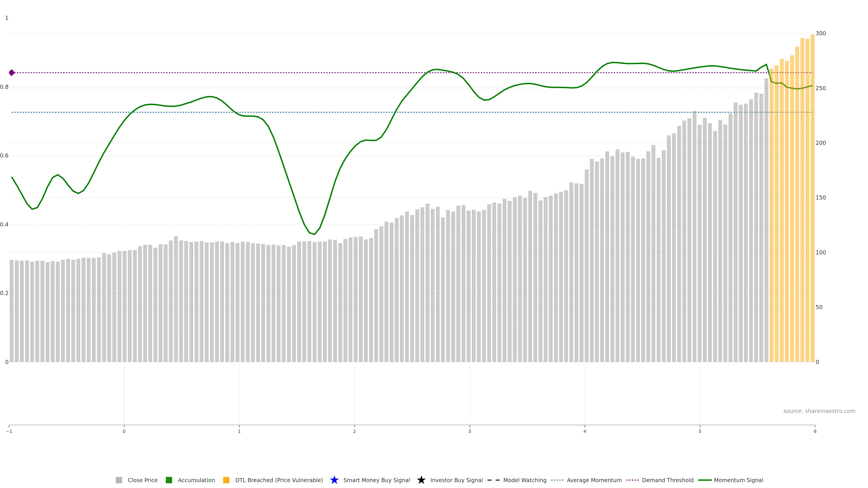Click the orange DTL Breached legend square

tap(226, 480)
